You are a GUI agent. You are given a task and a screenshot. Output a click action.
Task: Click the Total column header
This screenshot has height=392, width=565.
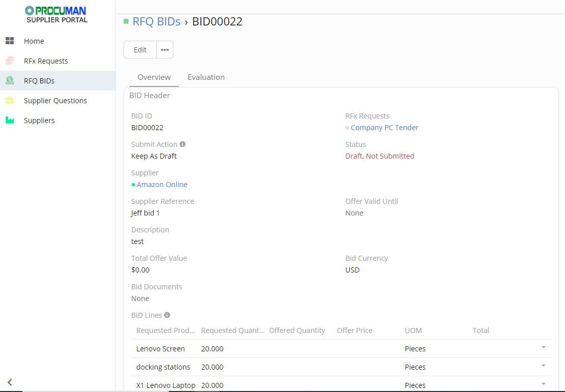(481, 330)
